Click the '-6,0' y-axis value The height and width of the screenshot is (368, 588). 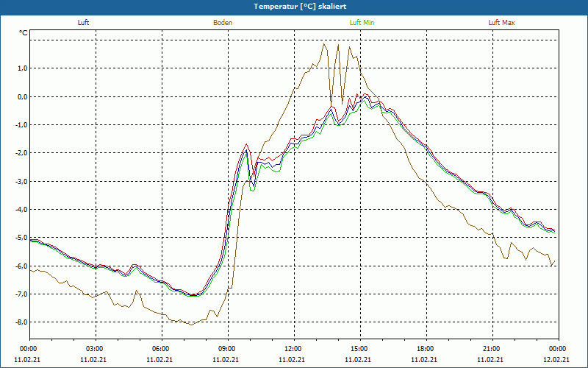coord(21,266)
